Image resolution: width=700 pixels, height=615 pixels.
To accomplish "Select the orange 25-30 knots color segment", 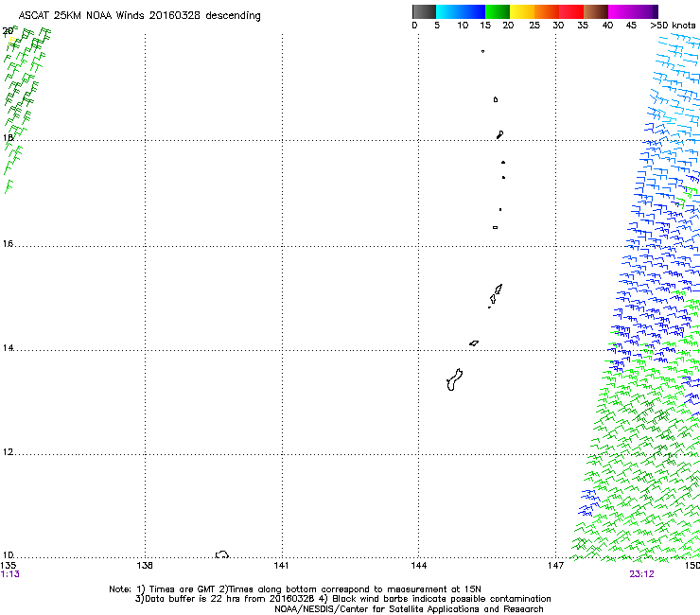I will tap(547, 11).
